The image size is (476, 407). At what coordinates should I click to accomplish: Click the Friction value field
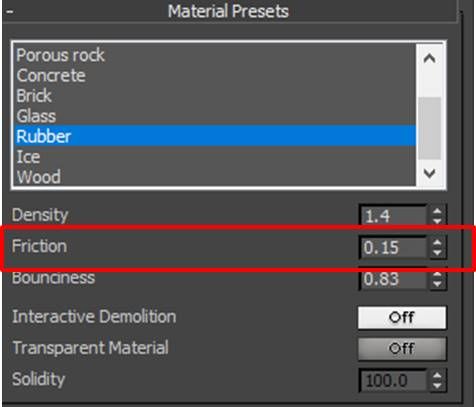[393, 247]
